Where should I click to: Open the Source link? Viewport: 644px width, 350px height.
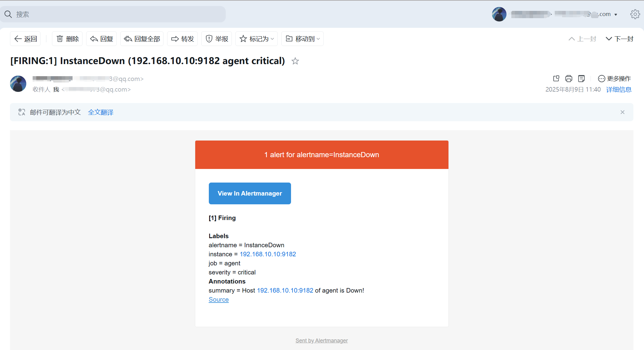tap(219, 300)
